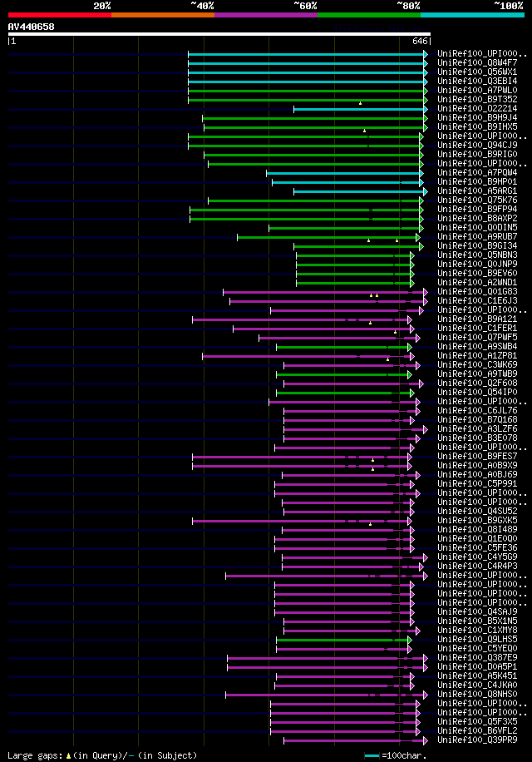This screenshot has width=532, height=762.
Task: Select the UniRef100_Q01G83 label
Action: click(x=477, y=292)
